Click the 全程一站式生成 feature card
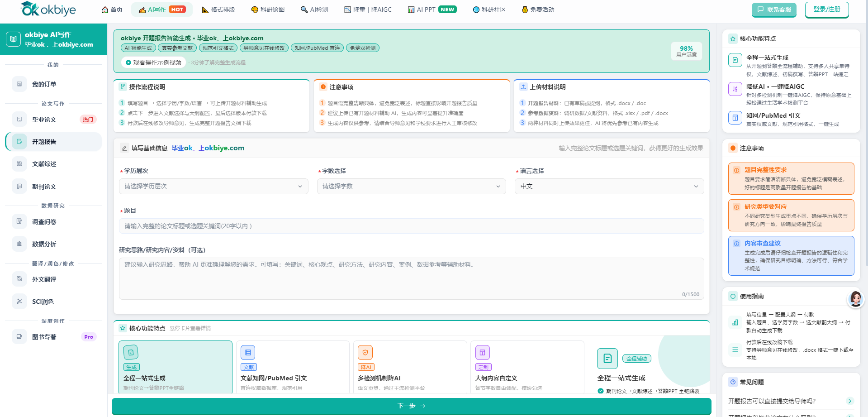 (175, 367)
